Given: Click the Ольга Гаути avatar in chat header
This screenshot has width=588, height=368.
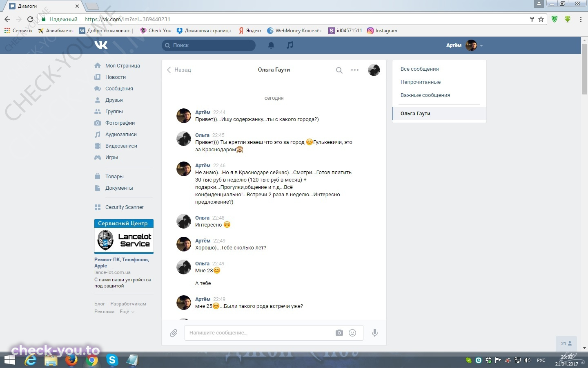Looking at the screenshot, I should [374, 70].
